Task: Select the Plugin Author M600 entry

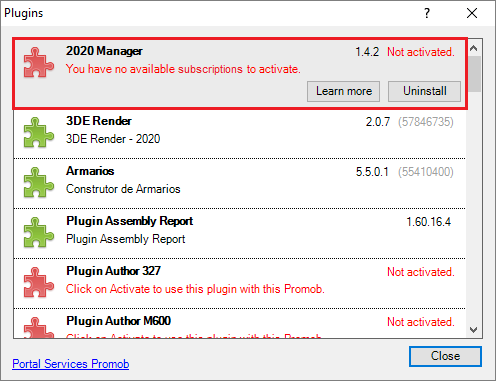Action: pyautogui.click(x=240, y=324)
